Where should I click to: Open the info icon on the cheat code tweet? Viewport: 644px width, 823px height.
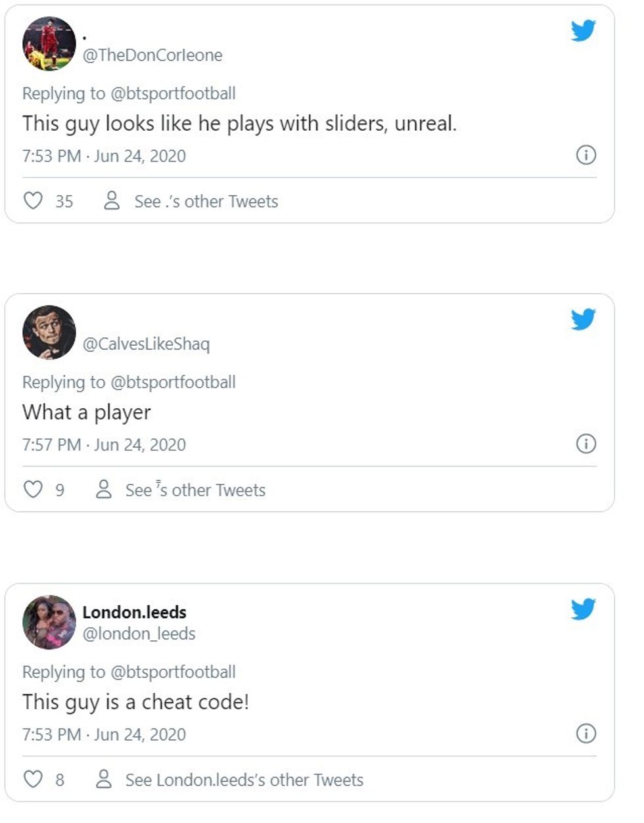(x=585, y=734)
